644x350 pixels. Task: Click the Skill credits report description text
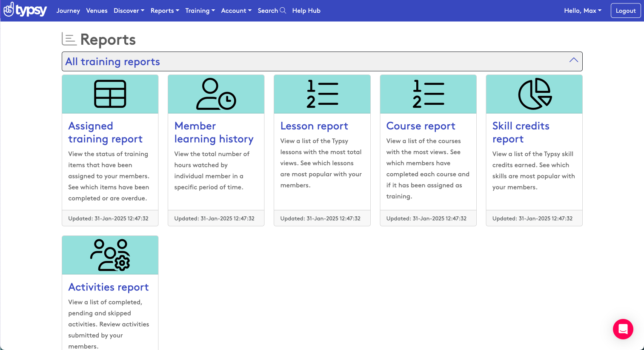(534, 171)
